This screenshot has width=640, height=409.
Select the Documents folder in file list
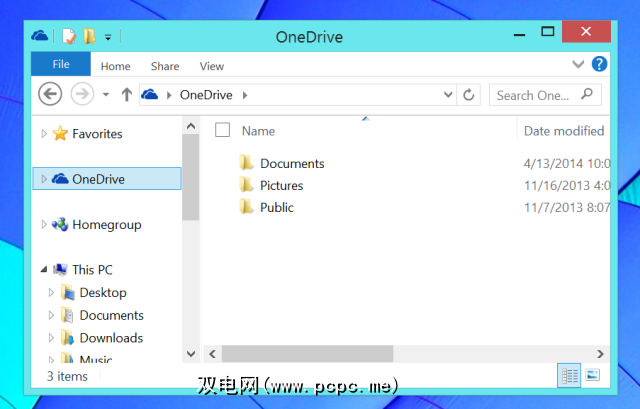[292, 163]
